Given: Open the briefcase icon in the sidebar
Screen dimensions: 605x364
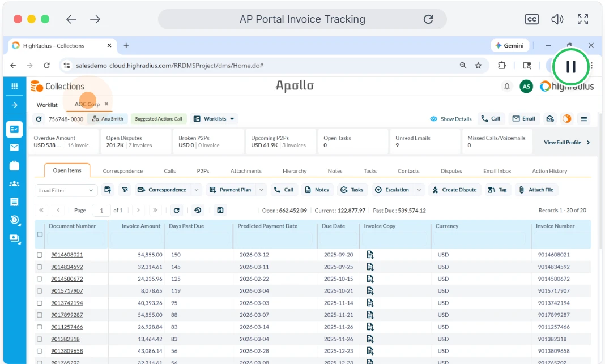Looking at the screenshot, I should (14, 165).
